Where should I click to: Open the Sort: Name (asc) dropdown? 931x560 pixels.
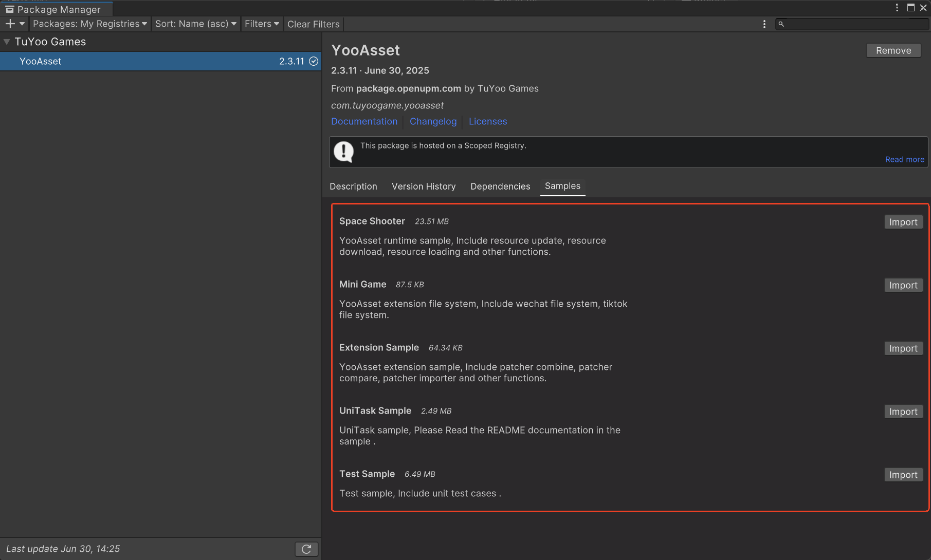tap(196, 24)
